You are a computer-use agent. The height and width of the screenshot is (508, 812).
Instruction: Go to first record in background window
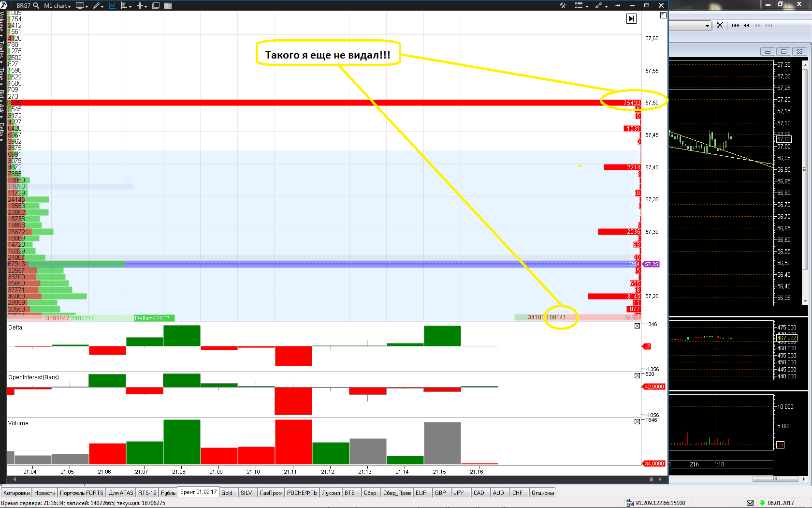pos(735,25)
